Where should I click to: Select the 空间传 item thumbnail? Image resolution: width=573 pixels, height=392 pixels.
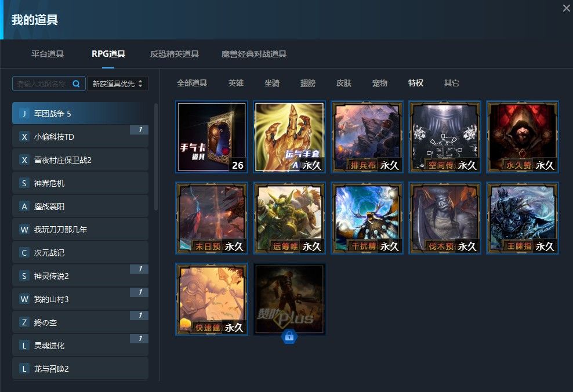pyautogui.click(x=445, y=137)
